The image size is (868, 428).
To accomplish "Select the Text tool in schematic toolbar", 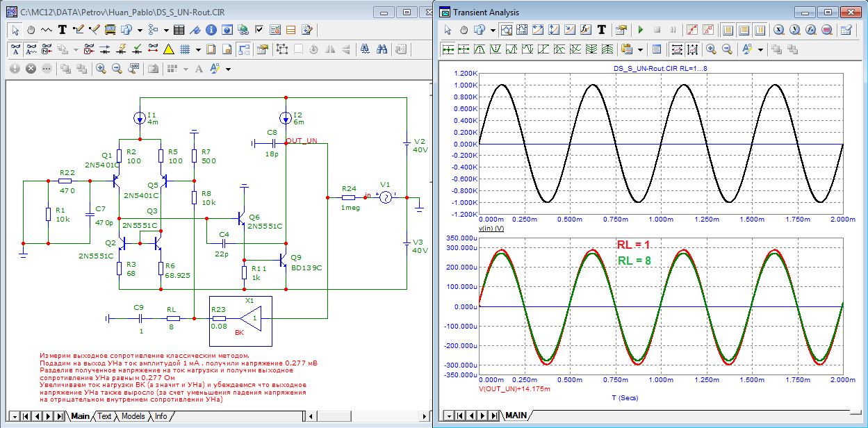I will (x=63, y=30).
